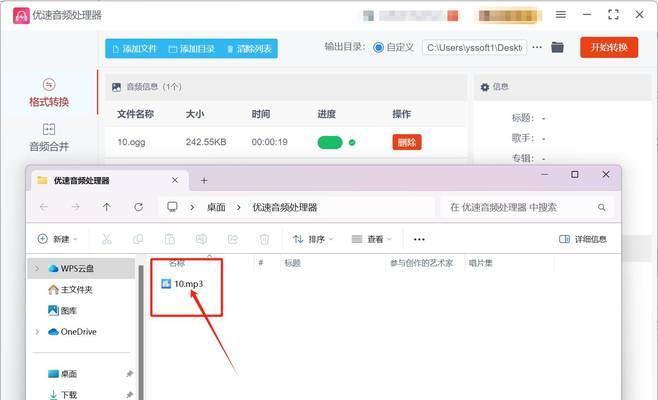This screenshot has width=658, height=400.
Task: Click the 242.55KB size cell
Action: 206,142
